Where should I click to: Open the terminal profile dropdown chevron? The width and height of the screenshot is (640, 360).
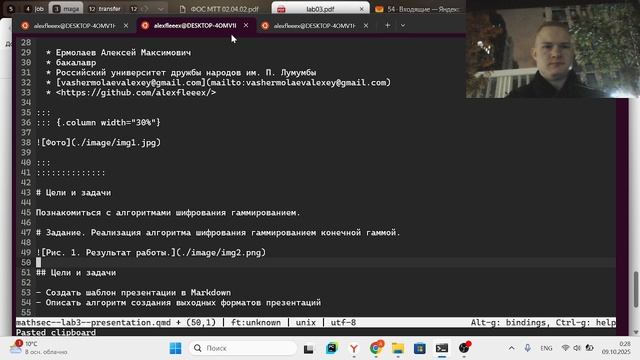(x=403, y=25)
